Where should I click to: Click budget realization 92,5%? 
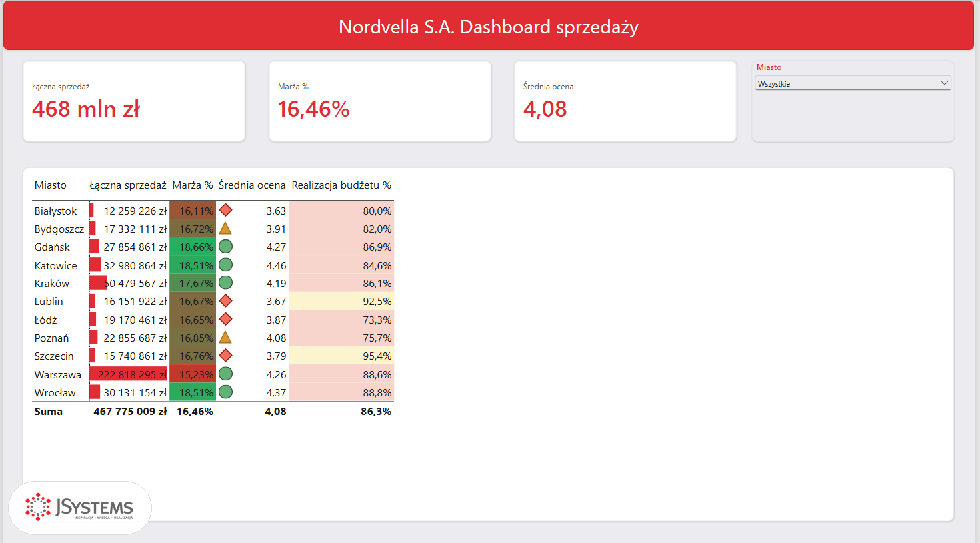[x=341, y=301]
